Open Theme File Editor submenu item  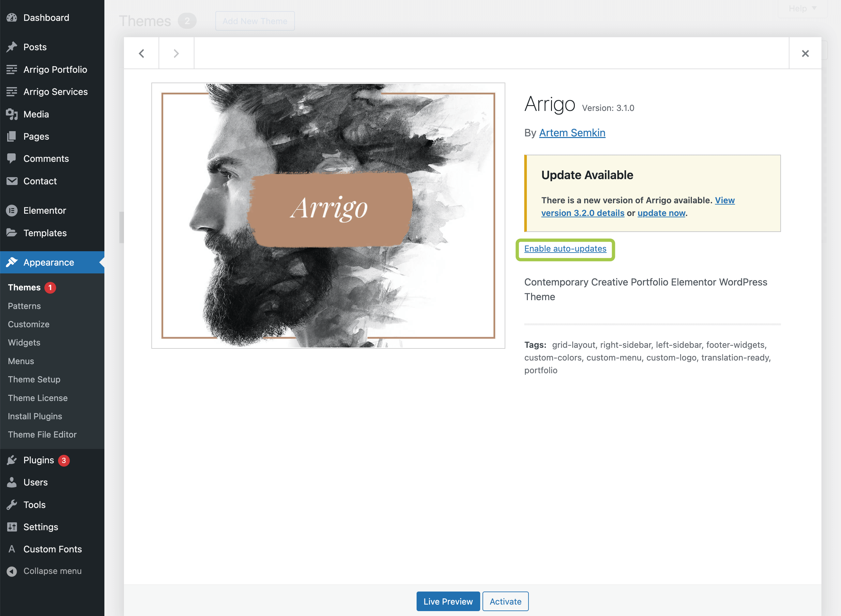point(42,434)
